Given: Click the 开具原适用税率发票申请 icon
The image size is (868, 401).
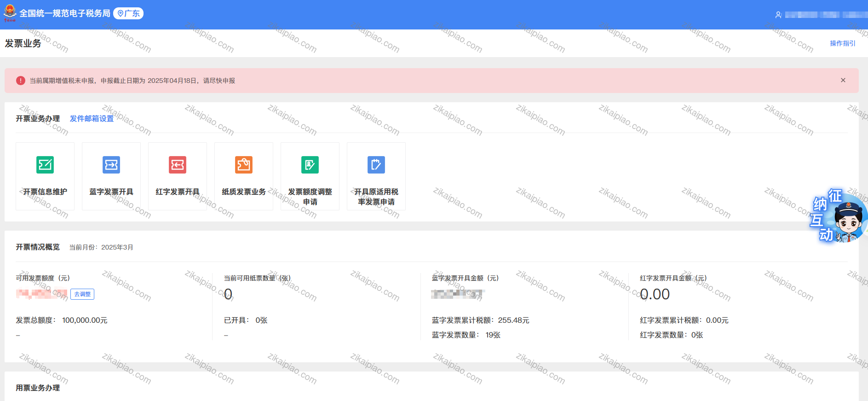Looking at the screenshot, I should pyautogui.click(x=376, y=165).
